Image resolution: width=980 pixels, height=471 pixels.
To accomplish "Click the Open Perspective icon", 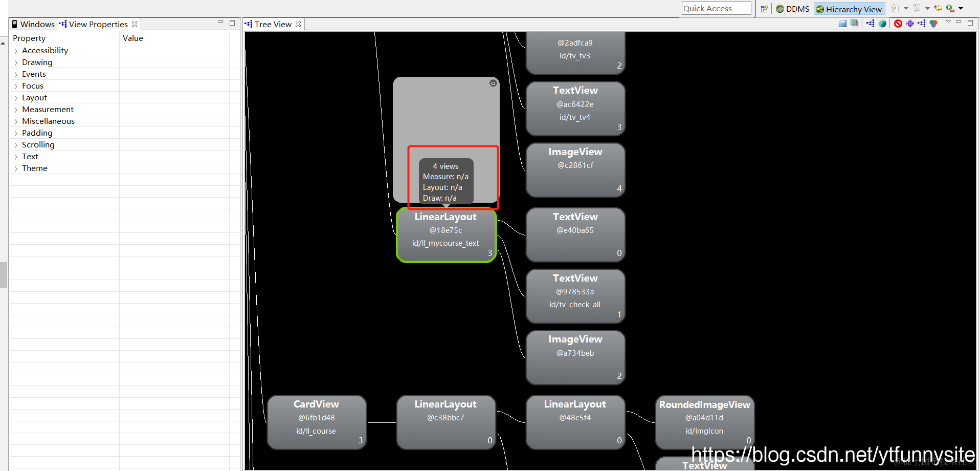I will (764, 9).
